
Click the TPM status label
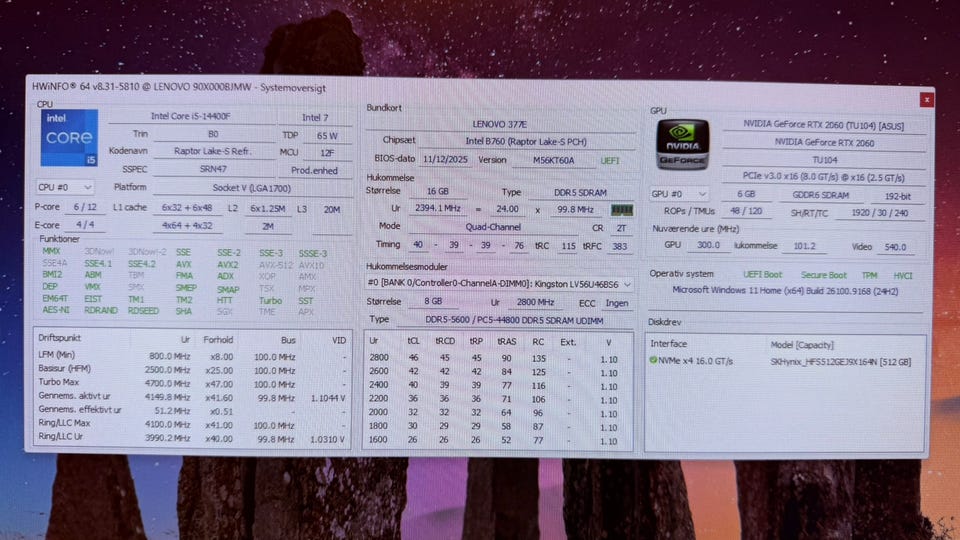pos(869,276)
